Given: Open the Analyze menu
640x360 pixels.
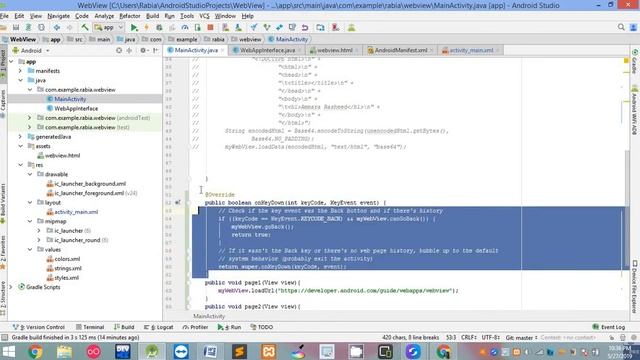Looking at the screenshot, I should click(104, 16).
